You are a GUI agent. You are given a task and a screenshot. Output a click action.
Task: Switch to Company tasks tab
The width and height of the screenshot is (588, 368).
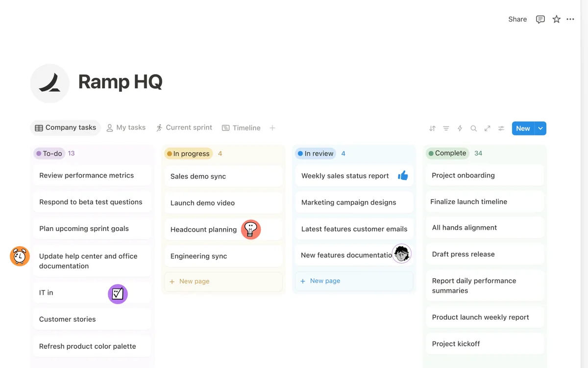[65, 128]
